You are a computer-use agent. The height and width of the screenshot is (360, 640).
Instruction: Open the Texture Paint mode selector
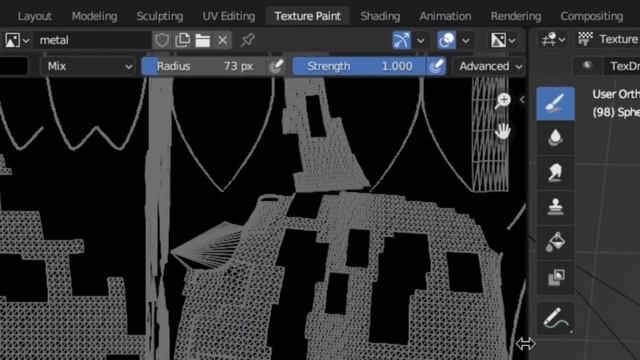pos(608,40)
